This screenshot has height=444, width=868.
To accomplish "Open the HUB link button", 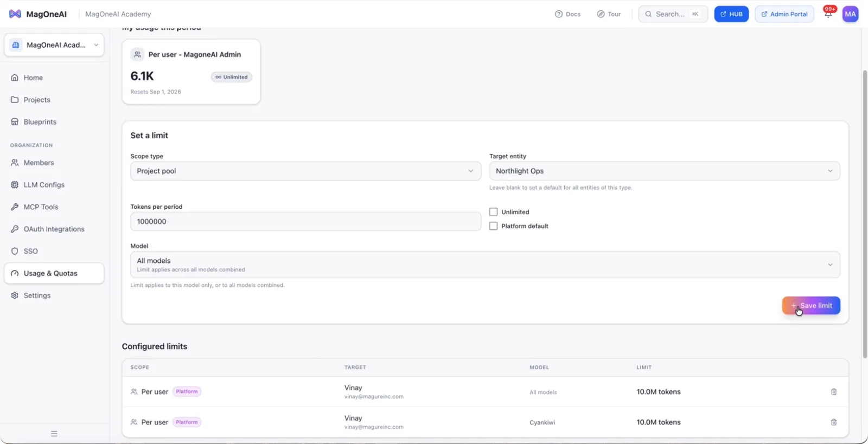I will click(x=731, y=14).
